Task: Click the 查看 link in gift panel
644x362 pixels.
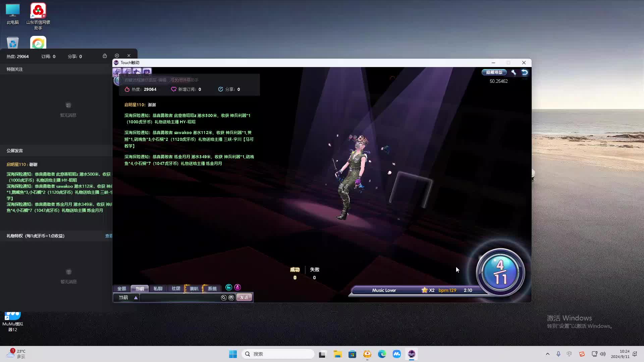Action: pos(109,236)
